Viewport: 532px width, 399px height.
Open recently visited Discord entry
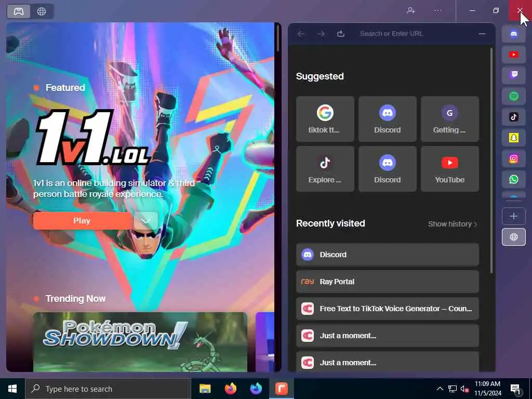tap(388, 255)
